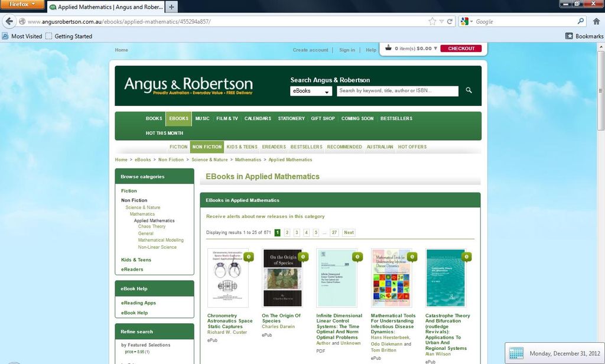605x364 pixels.
Task: Switch to RECOMMENDED sub-tab
Action: click(x=344, y=147)
